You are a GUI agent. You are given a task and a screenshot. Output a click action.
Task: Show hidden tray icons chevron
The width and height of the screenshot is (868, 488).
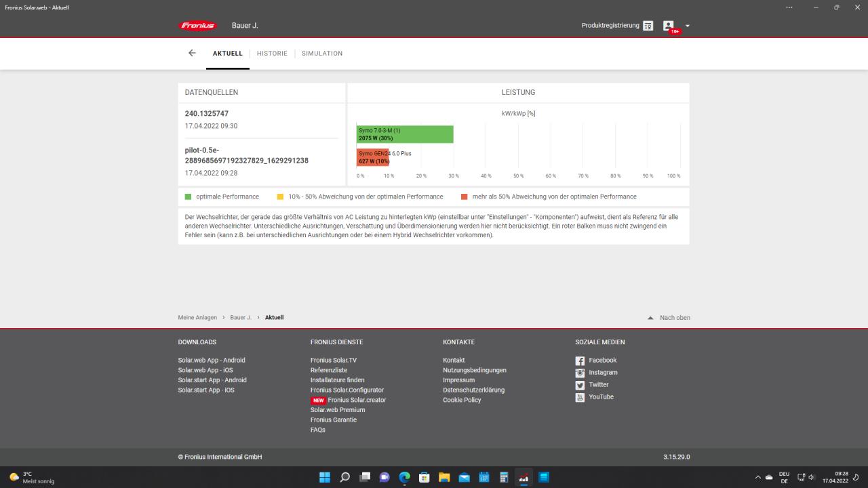click(758, 478)
